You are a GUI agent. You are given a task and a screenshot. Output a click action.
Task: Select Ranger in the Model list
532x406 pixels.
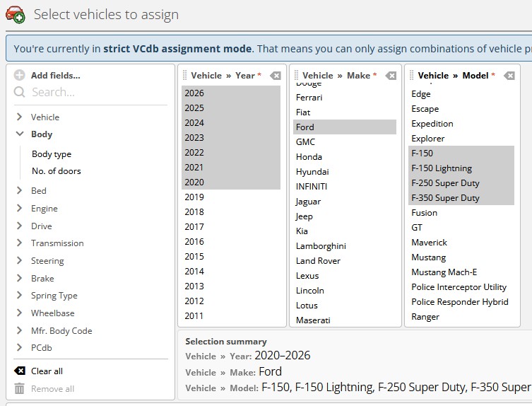pyautogui.click(x=425, y=317)
